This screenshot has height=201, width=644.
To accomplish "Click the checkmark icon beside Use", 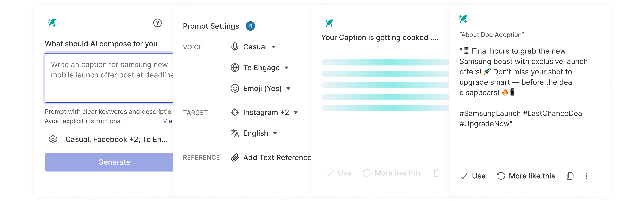I will 464,176.
